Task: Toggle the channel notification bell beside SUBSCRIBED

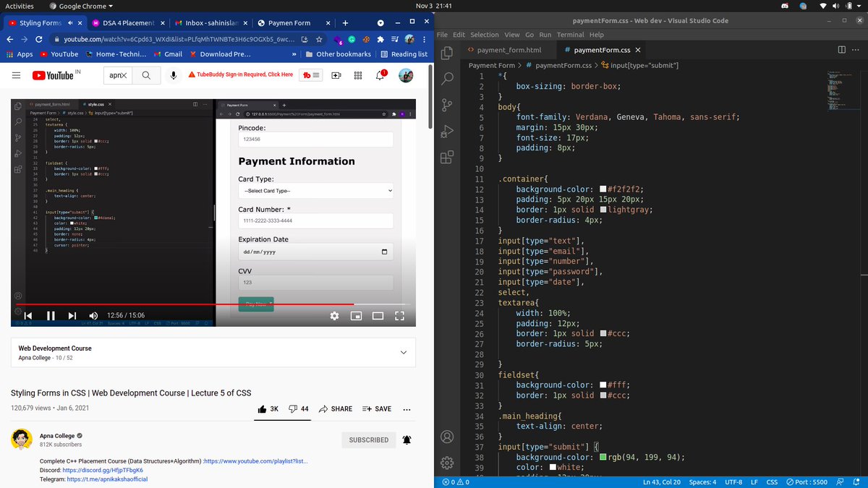Action: [407, 440]
